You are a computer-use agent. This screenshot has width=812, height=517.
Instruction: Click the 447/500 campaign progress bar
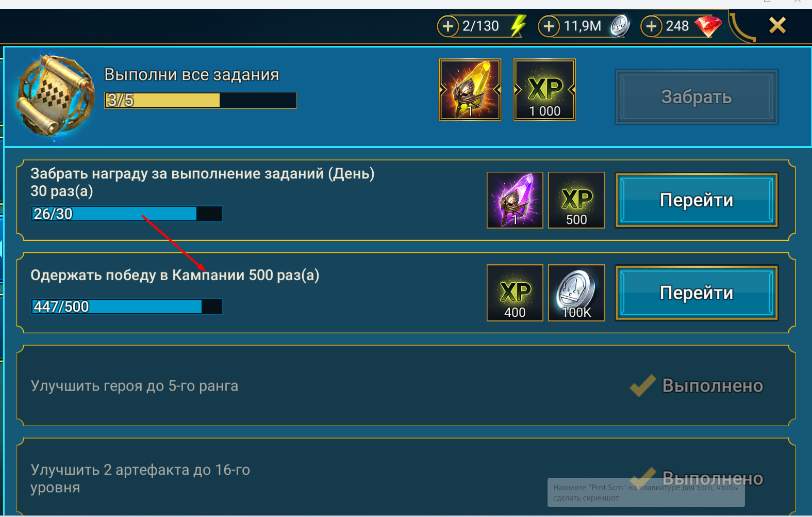(x=127, y=306)
